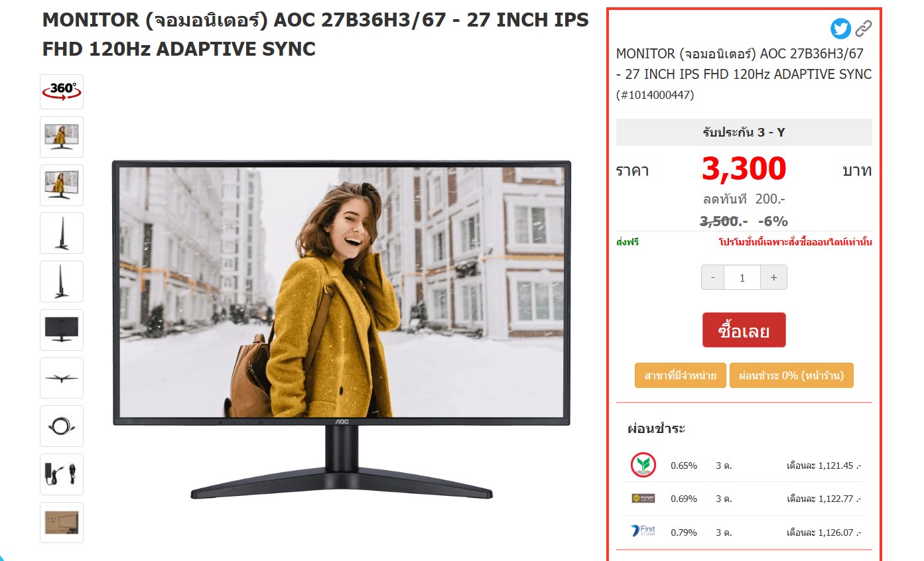Screen dimensions: 924x561
Task: Select the power adapter thumbnail
Action: [x=62, y=474]
